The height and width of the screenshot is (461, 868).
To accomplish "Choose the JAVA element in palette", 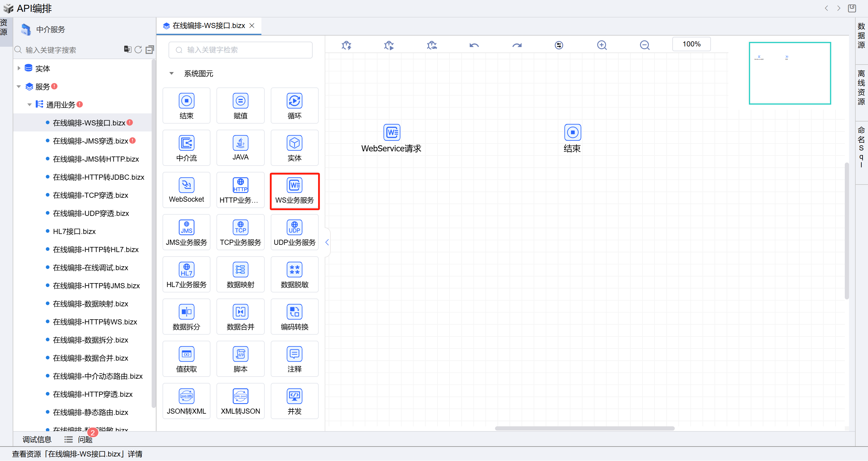I will point(240,148).
